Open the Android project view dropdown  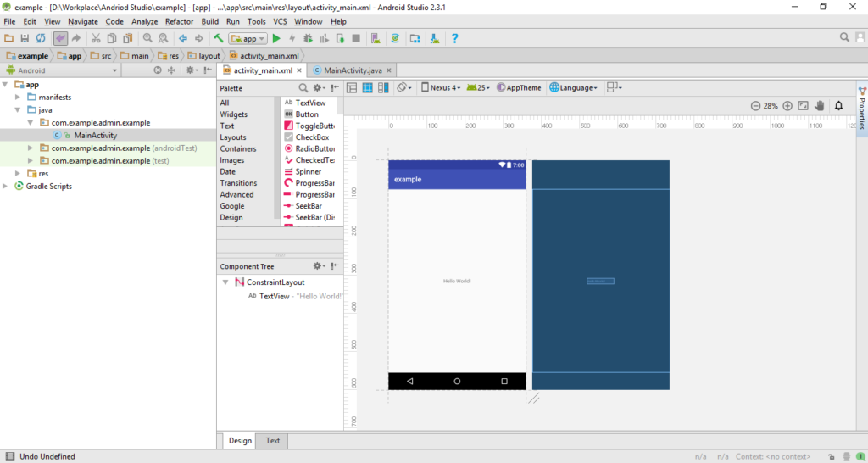(61, 70)
